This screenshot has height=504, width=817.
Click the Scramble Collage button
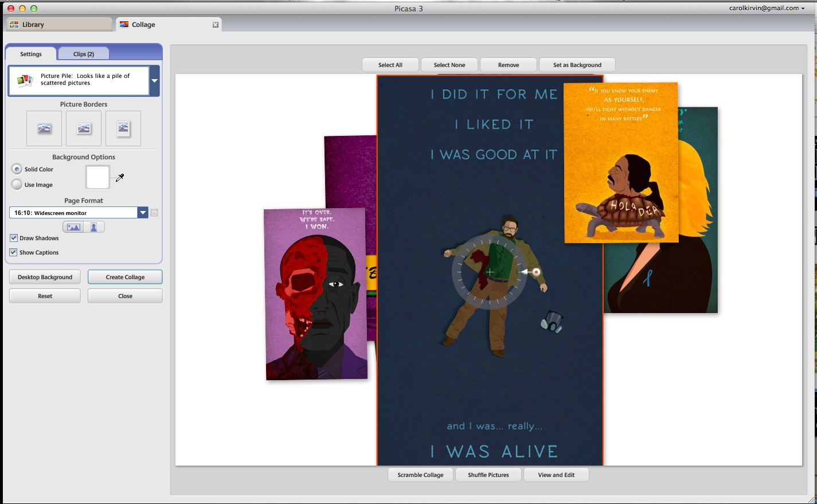(420, 475)
